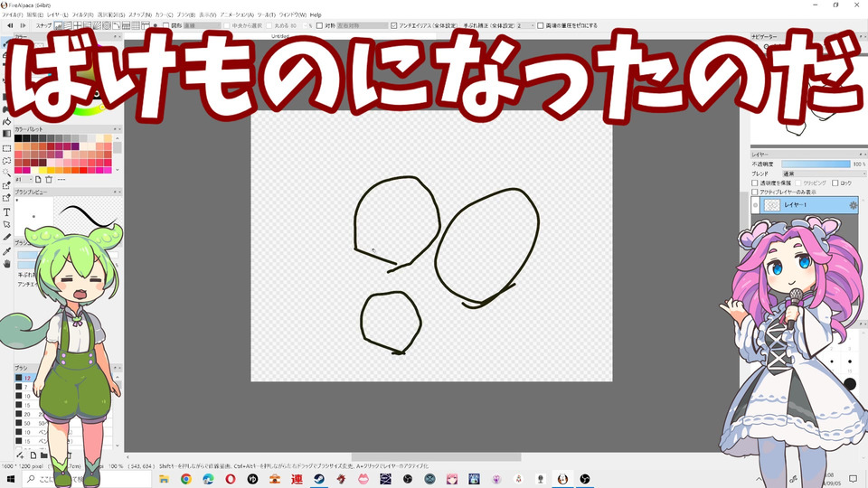Screen dimensions: 868x488
Task: Toggle the アンチエイリアス checkbox
Action: pyautogui.click(x=393, y=25)
